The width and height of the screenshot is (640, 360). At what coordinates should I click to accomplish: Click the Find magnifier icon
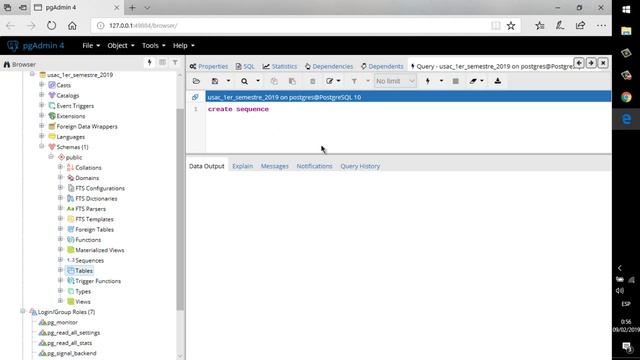244,81
